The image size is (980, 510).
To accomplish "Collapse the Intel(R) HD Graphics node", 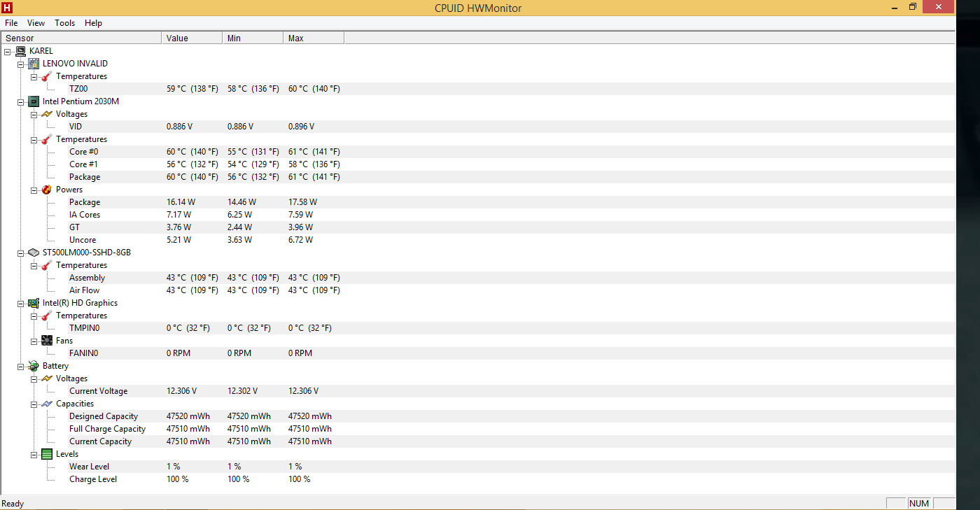I will pyautogui.click(x=20, y=303).
